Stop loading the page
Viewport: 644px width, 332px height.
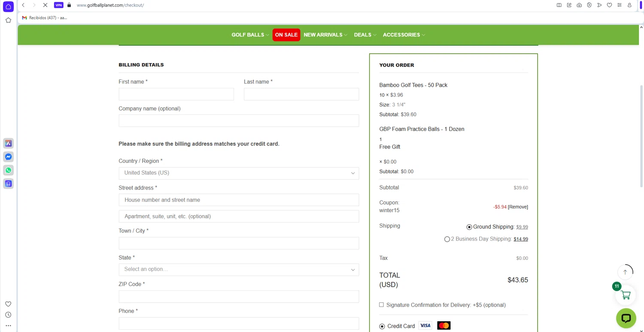(x=45, y=5)
